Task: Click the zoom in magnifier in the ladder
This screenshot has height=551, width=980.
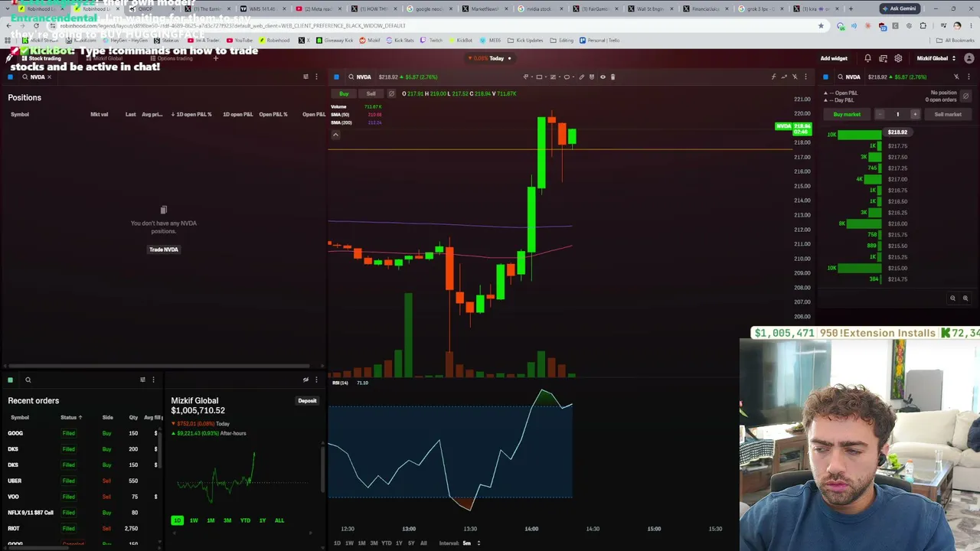Action: pyautogui.click(x=965, y=298)
